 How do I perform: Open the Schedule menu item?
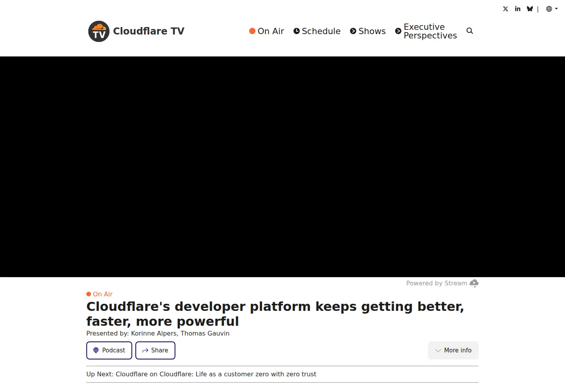point(317,31)
